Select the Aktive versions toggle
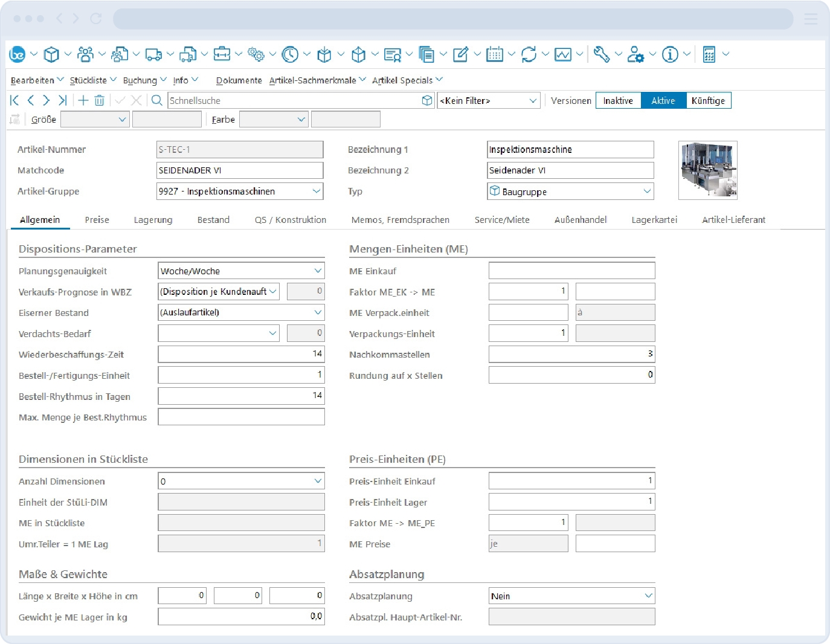Viewport: 830px width, 644px height. 663,101
